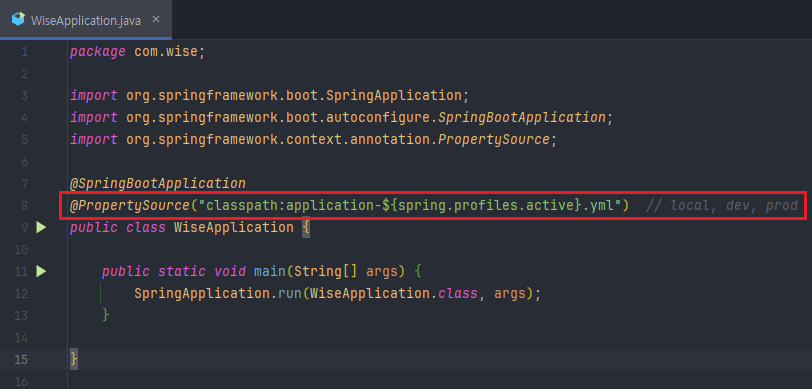Click the PropertySource import on line 5
The height and width of the screenshot is (389, 812).
click(313, 139)
